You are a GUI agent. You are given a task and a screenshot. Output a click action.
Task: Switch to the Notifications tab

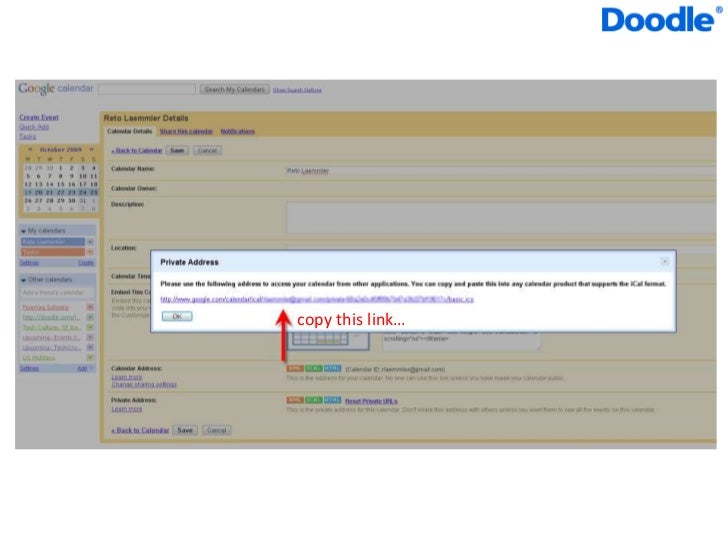(238, 131)
